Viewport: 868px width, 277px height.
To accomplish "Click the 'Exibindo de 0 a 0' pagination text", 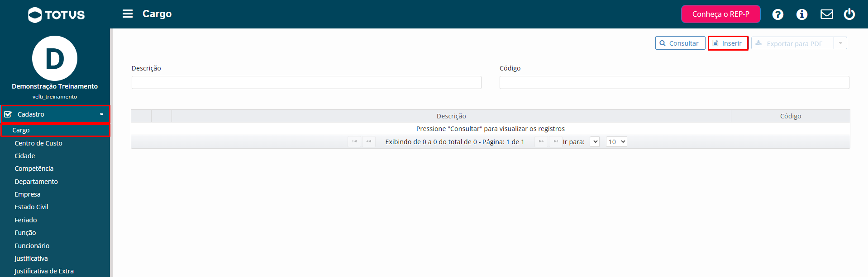I will click(455, 142).
